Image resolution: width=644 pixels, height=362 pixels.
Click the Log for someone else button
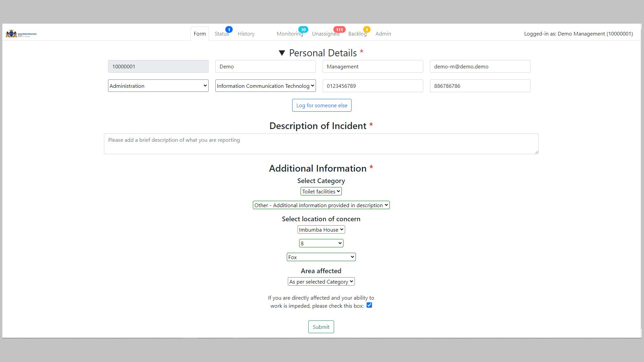click(x=322, y=105)
